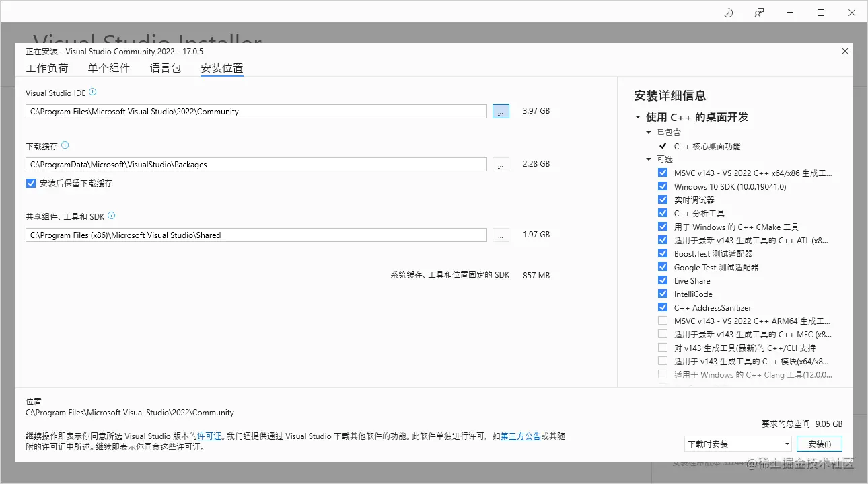Uncheck the 实时调试器 option

(x=663, y=200)
